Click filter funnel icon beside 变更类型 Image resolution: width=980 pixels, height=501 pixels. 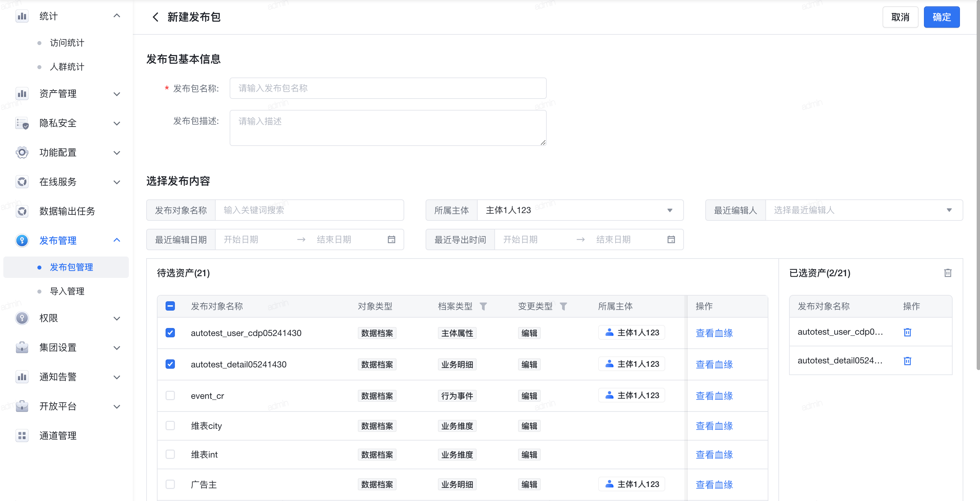pyautogui.click(x=563, y=306)
